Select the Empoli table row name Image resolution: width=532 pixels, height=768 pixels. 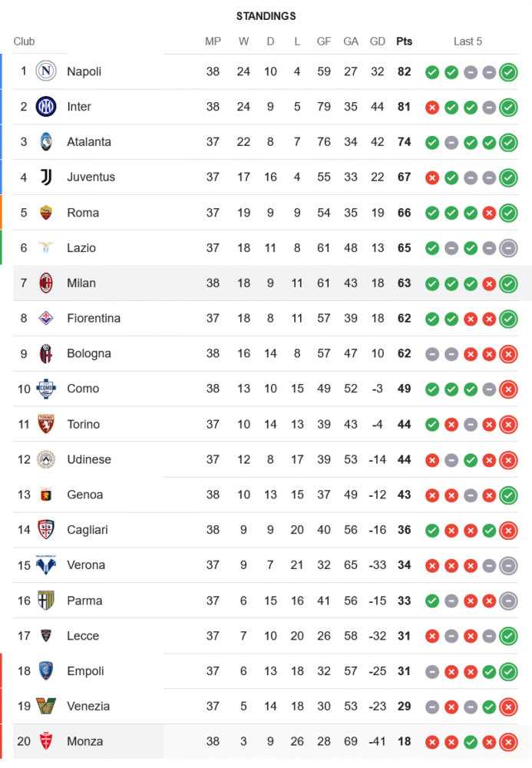(85, 671)
